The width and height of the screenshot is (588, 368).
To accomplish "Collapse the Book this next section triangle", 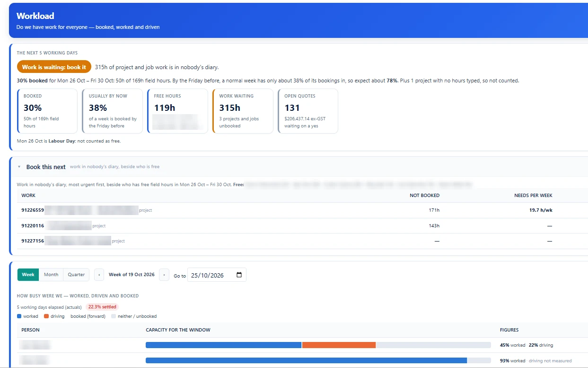I will click(19, 167).
